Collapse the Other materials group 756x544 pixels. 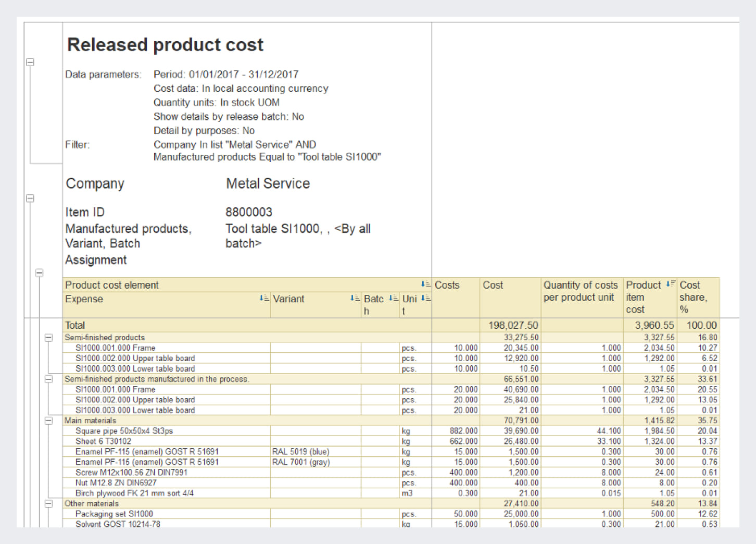click(x=48, y=504)
